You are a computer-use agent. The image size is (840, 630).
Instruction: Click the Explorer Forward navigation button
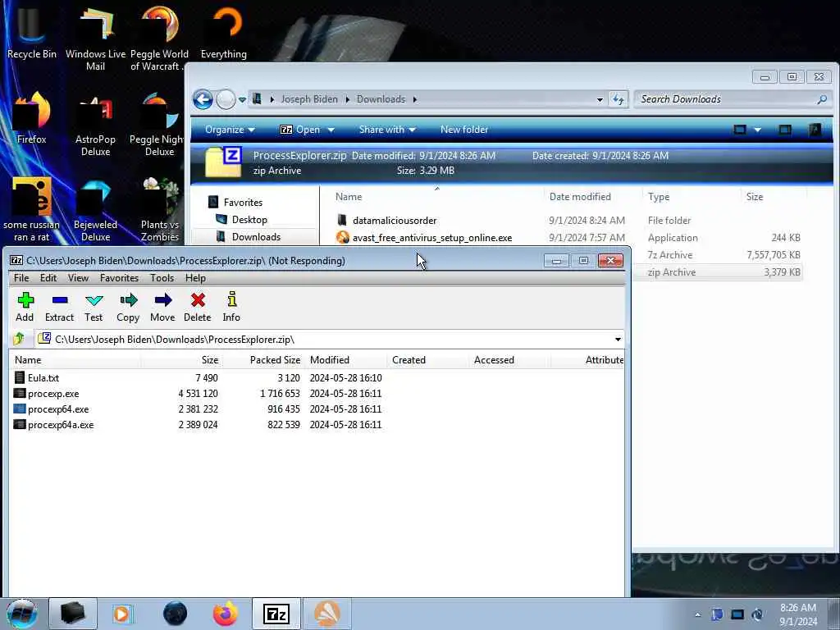click(226, 99)
